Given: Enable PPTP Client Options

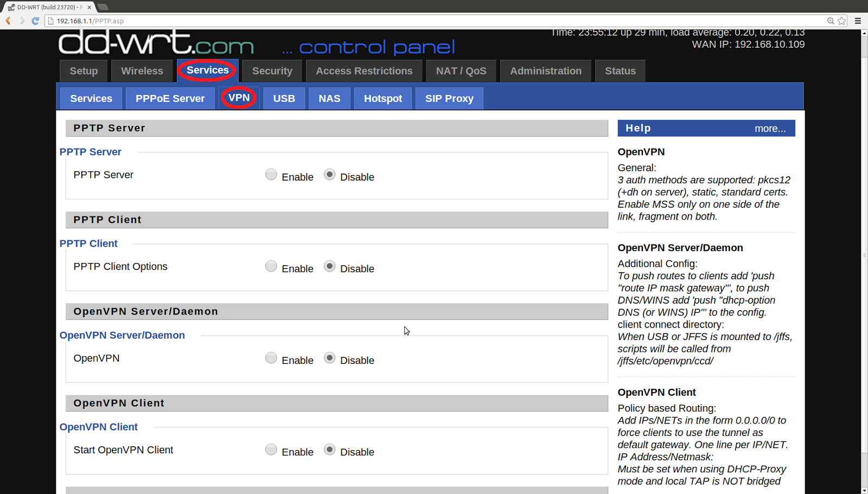Looking at the screenshot, I should [x=271, y=266].
